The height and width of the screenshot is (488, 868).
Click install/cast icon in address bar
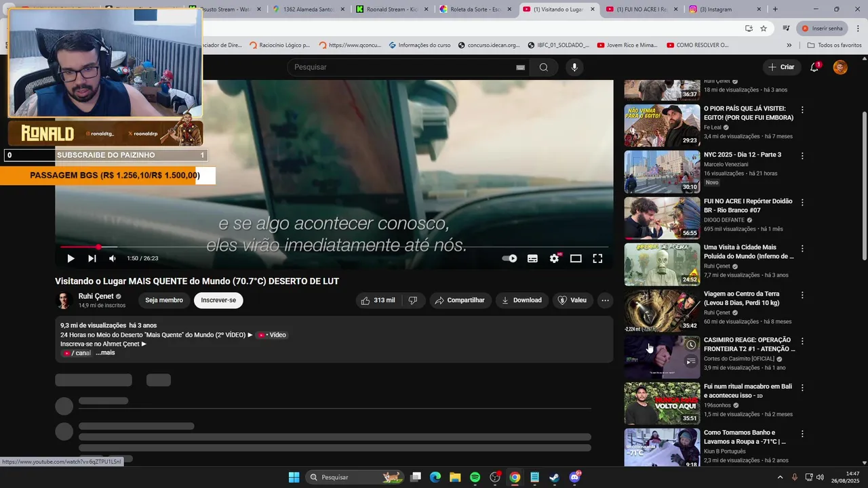[749, 28]
